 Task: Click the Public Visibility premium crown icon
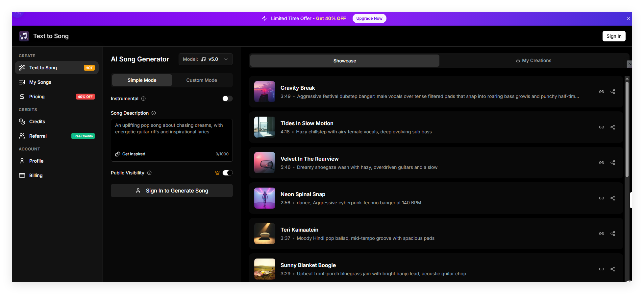217,173
